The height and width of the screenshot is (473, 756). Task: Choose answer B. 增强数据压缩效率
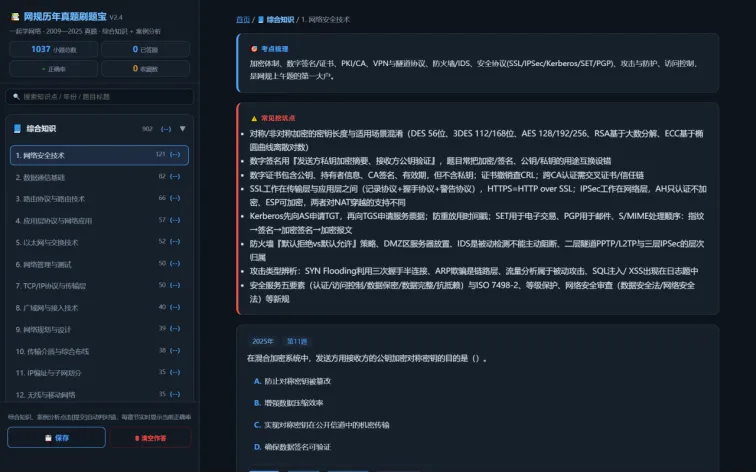[x=288, y=403]
